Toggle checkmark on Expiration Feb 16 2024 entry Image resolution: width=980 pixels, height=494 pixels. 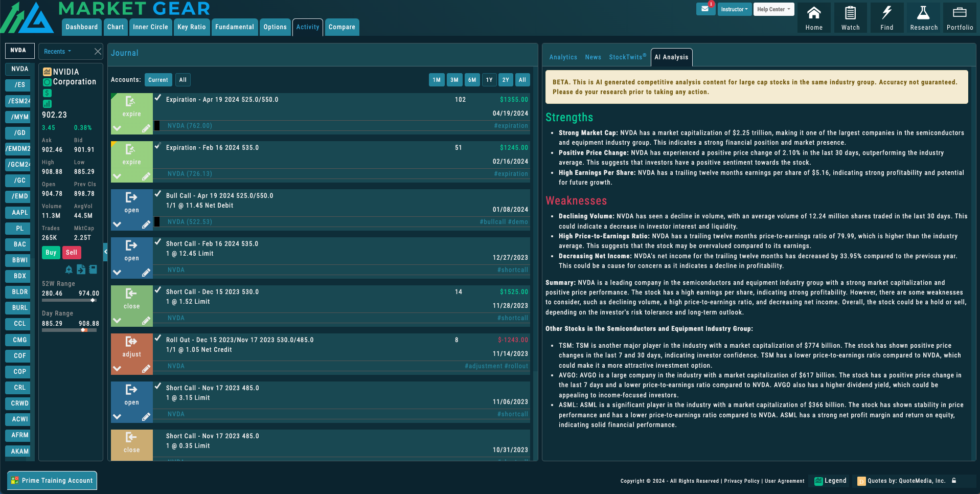point(158,146)
